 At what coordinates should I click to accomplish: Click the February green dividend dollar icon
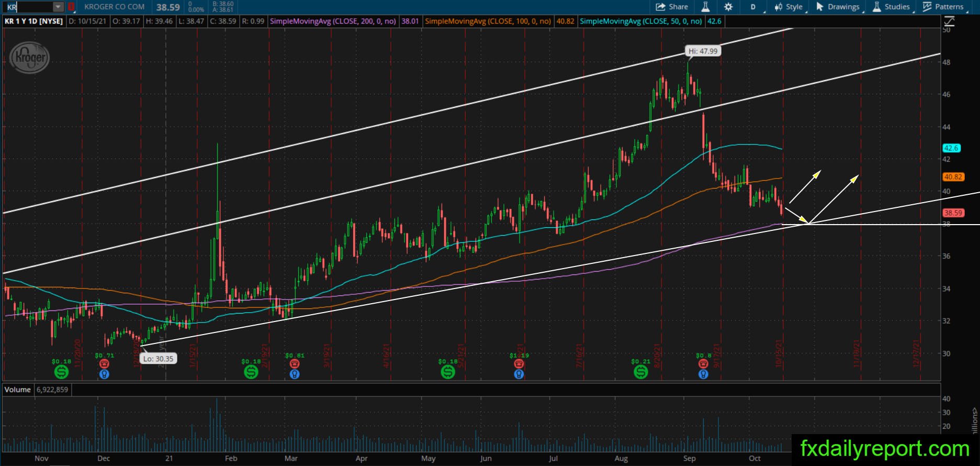tap(251, 372)
